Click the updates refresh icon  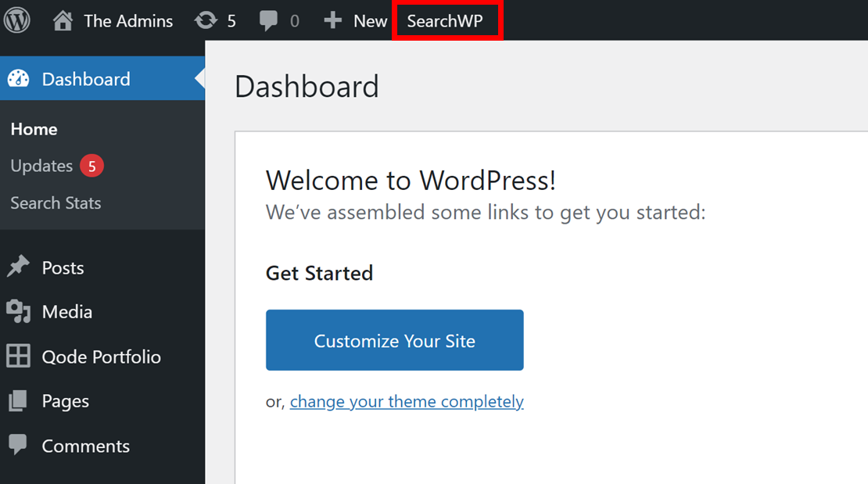[206, 20]
